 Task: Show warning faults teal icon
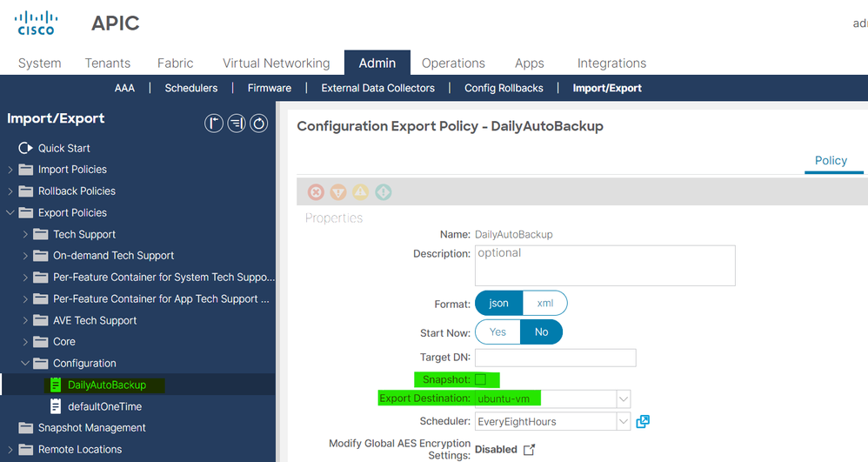[x=383, y=192]
